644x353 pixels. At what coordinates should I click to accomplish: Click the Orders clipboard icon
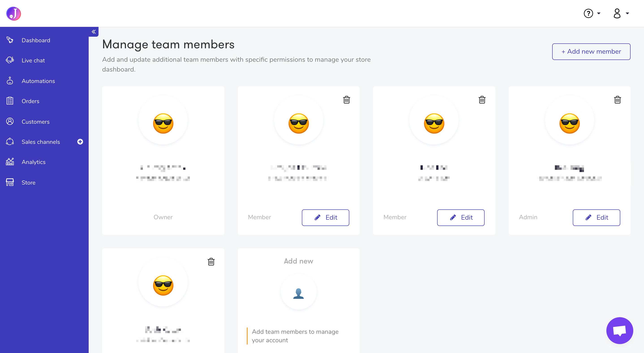pyautogui.click(x=10, y=101)
